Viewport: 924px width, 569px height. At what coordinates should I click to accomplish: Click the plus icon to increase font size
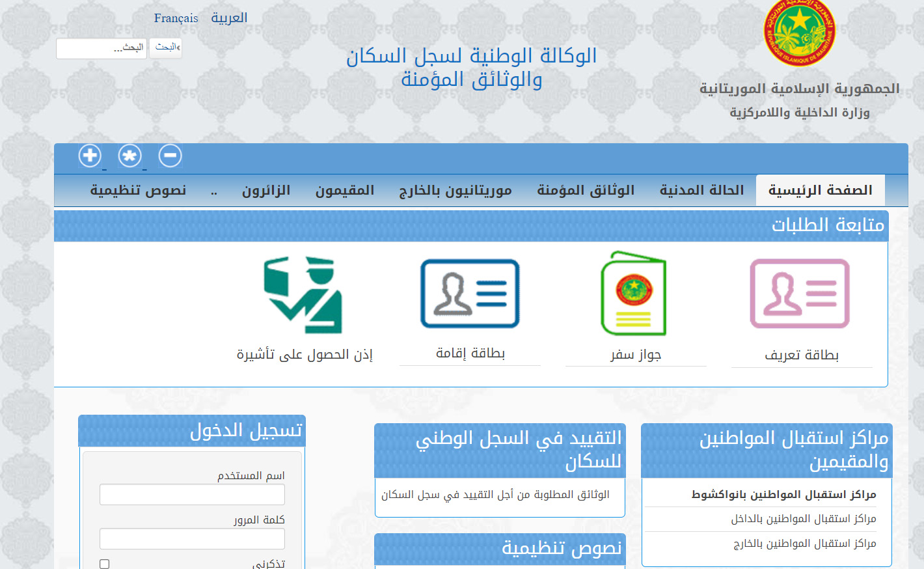[x=90, y=156]
